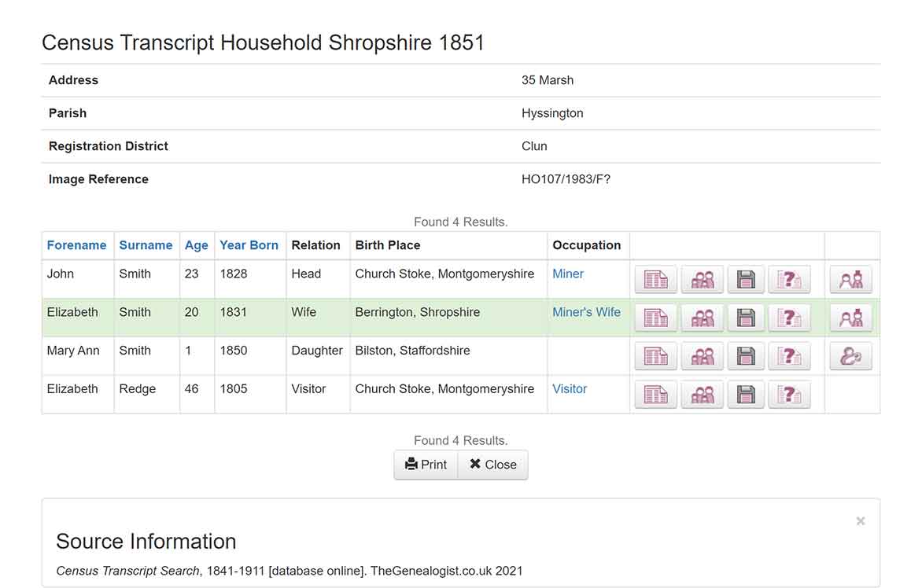
Task: View household icon in Elizabeth Smith row
Action: point(702,318)
